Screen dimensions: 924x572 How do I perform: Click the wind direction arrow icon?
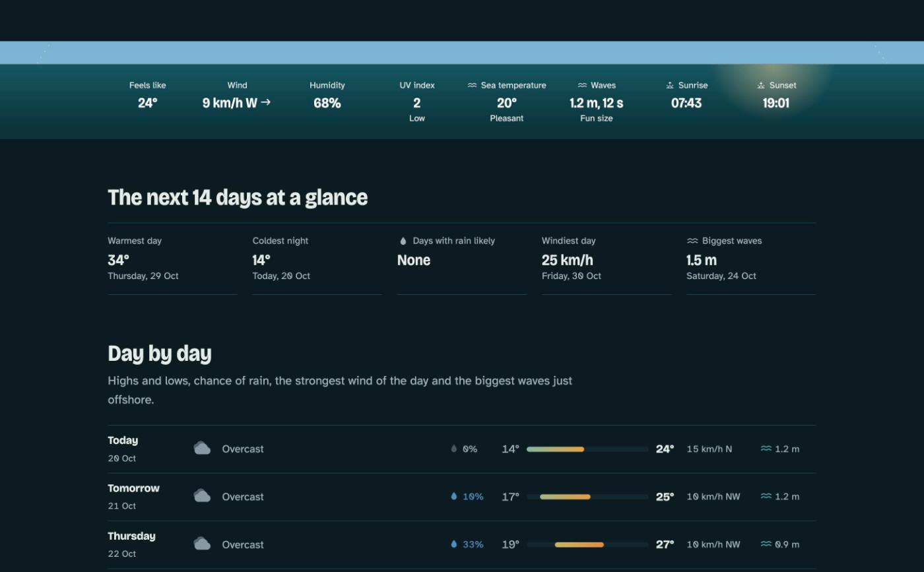click(266, 102)
